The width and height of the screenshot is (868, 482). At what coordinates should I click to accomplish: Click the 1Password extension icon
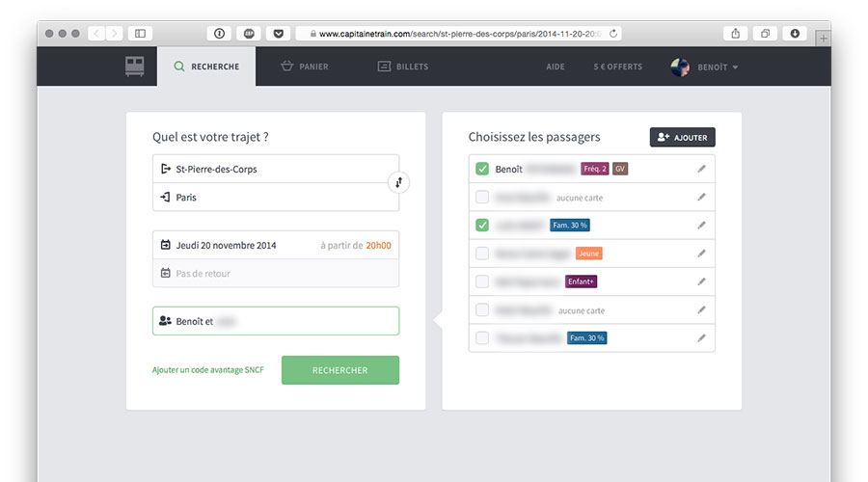point(219,34)
